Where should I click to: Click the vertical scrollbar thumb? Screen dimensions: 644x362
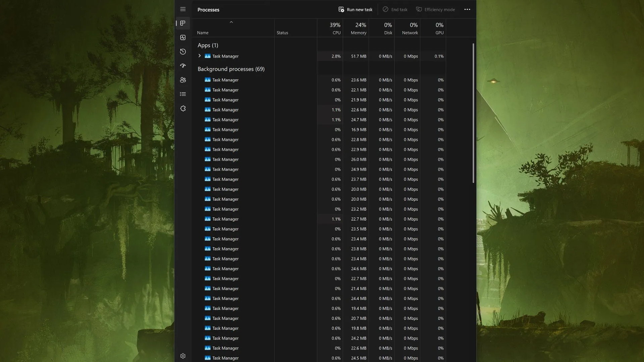click(473, 113)
